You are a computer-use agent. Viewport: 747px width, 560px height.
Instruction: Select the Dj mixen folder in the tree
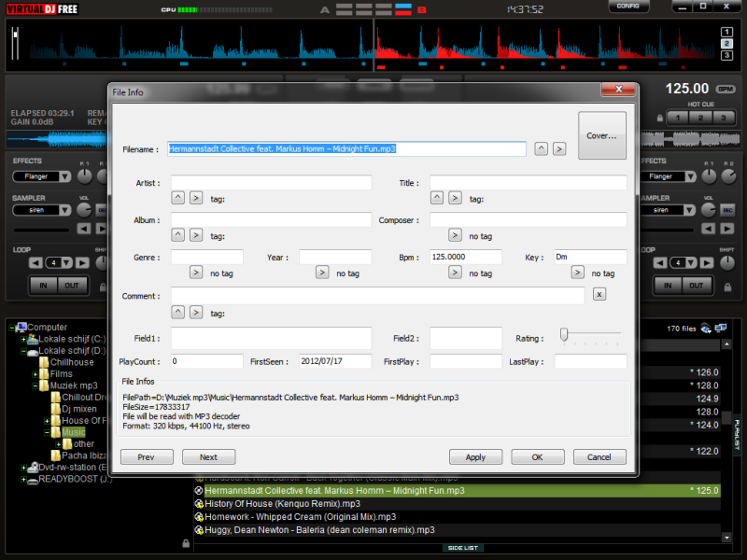point(79,409)
